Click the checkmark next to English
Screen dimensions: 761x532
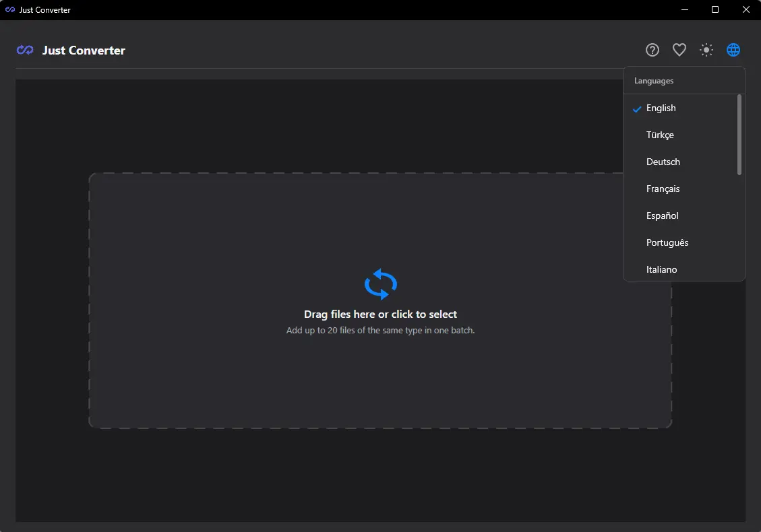coord(635,108)
